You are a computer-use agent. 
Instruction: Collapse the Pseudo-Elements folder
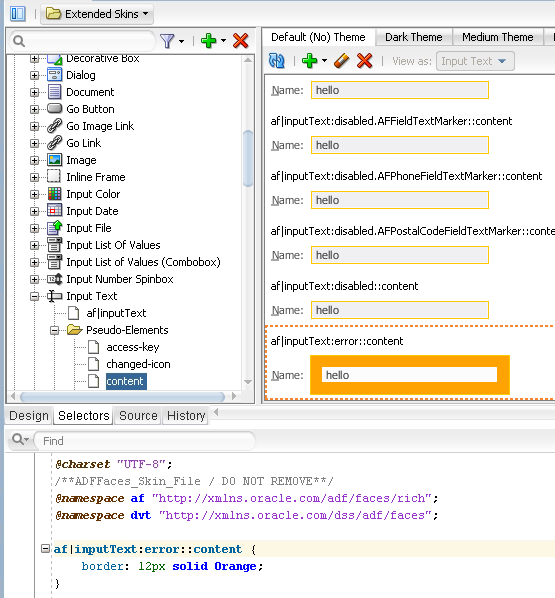[55, 330]
